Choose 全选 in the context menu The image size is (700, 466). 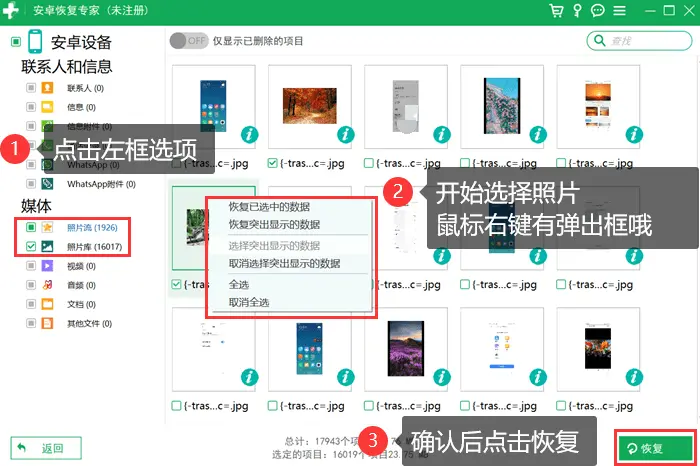pos(239,285)
